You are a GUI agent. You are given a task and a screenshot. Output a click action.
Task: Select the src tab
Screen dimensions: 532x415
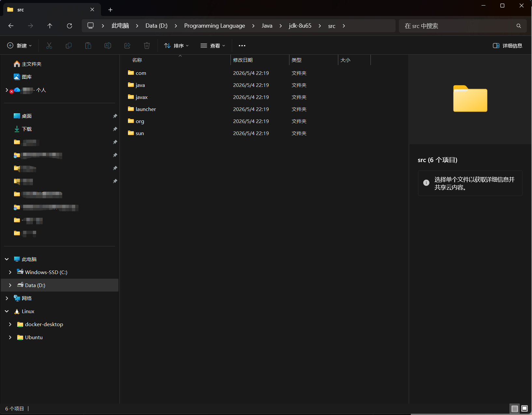click(x=52, y=10)
